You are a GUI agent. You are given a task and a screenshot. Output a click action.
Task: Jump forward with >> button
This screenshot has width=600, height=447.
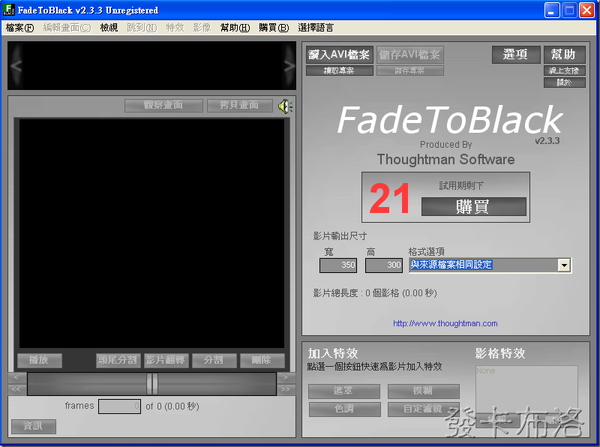pos(285,390)
